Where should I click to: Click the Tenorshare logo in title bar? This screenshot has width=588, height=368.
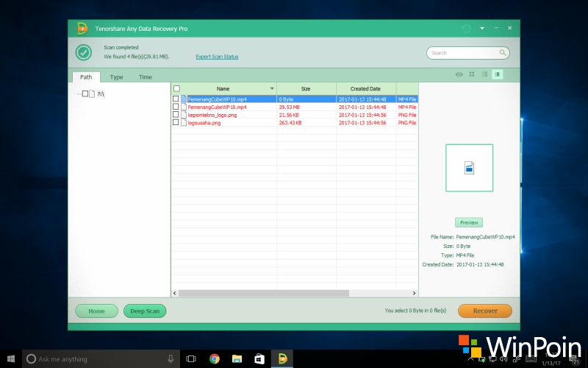82,29
